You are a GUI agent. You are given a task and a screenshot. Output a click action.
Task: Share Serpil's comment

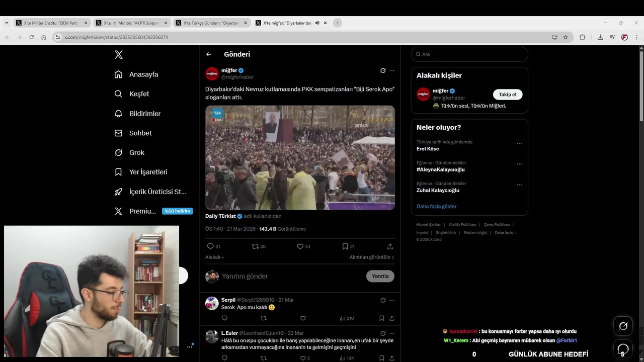(x=392, y=318)
